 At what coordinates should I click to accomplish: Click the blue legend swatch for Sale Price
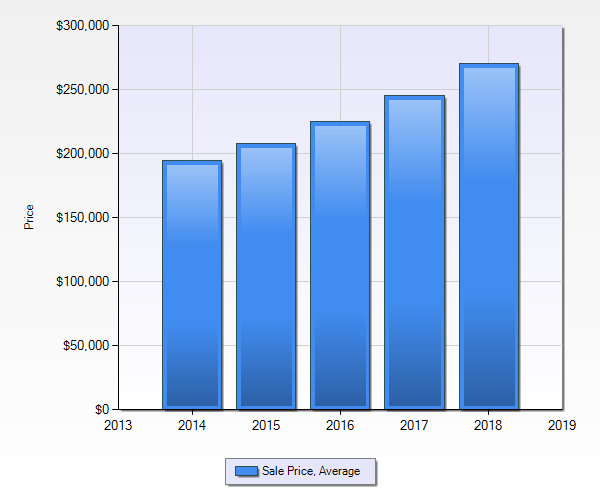[x=246, y=471]
